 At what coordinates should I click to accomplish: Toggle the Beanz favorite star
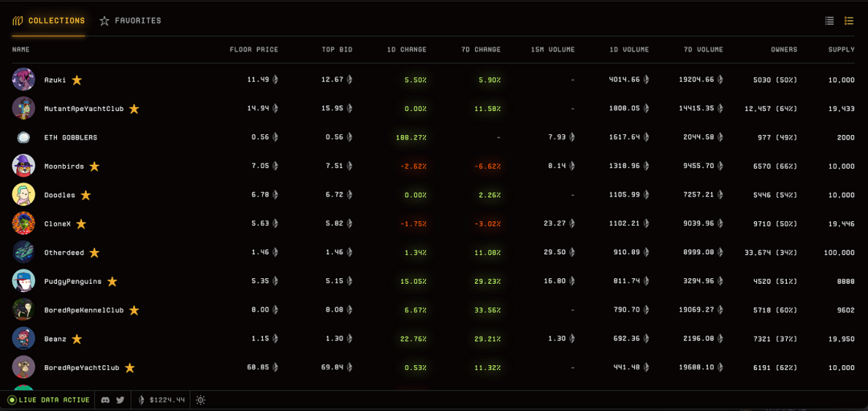(x=77, y=339)
